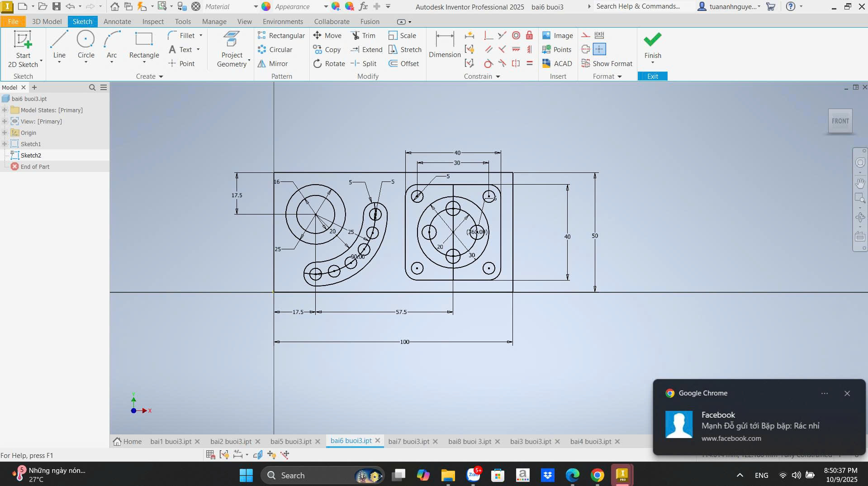Open the 3D Model ribbon tab
This screenshot has height=486, width=868.
coord(47,22)
